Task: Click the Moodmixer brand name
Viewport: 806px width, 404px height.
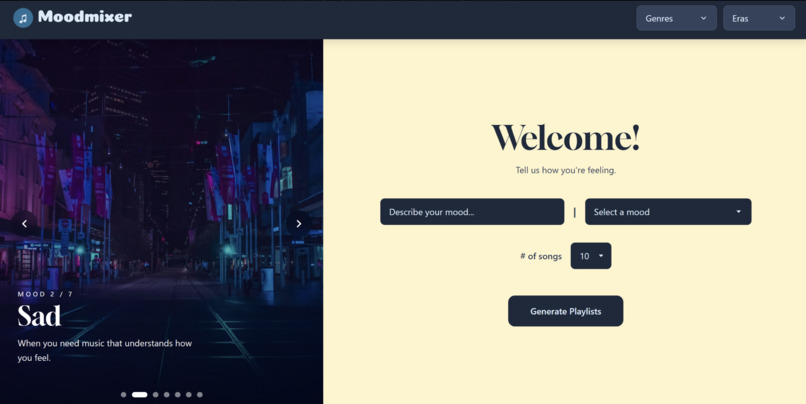Action: [x=85, y=17]
